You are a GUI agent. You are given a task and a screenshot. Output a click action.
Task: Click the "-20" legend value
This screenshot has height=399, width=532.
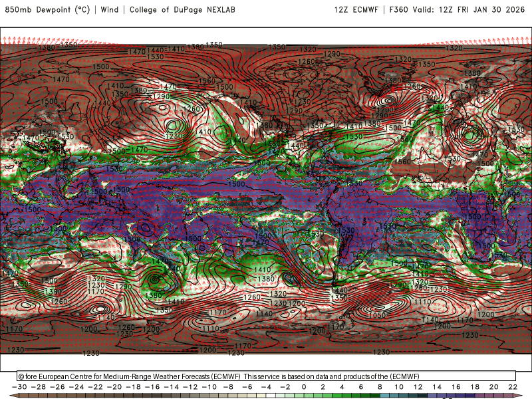[x=114, y=387]
